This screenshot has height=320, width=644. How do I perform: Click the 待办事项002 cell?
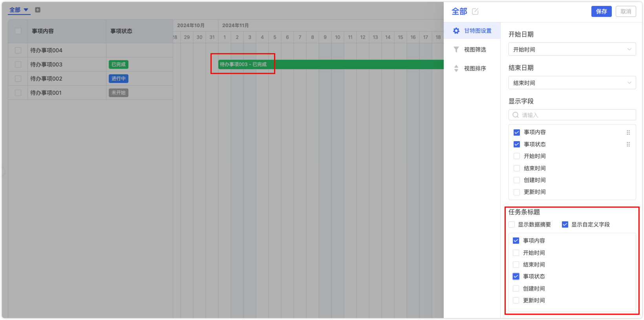pos(67,79)
